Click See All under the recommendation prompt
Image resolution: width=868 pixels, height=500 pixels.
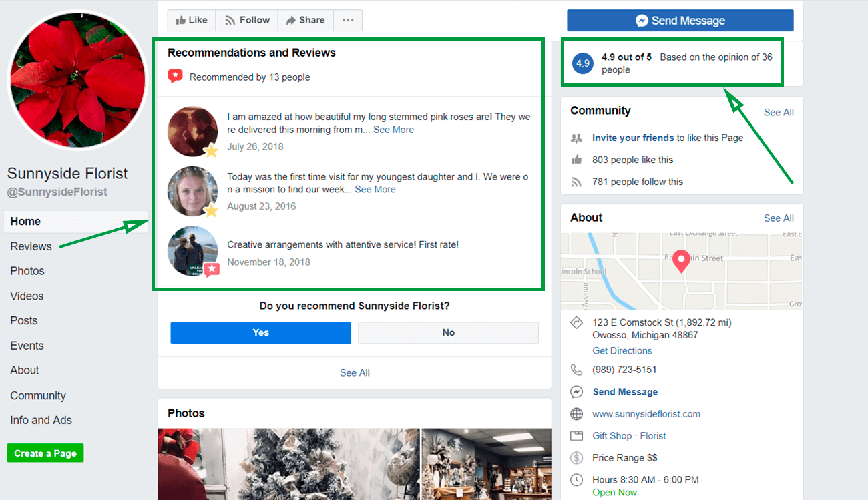(x=355, y=372)
